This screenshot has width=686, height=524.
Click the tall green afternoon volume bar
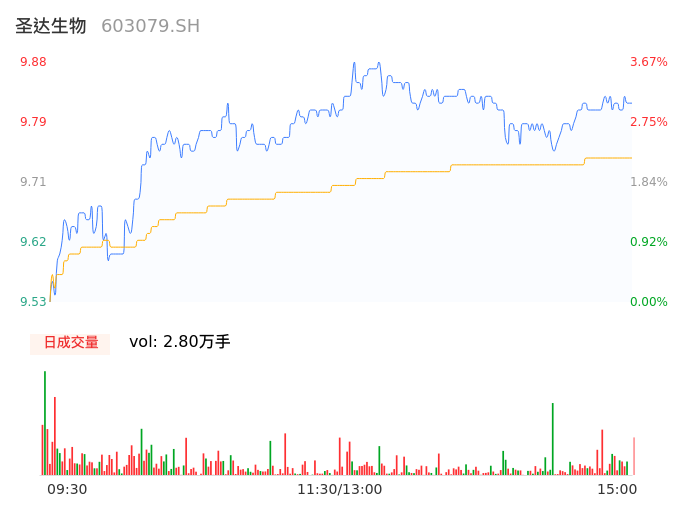[552, 438]
